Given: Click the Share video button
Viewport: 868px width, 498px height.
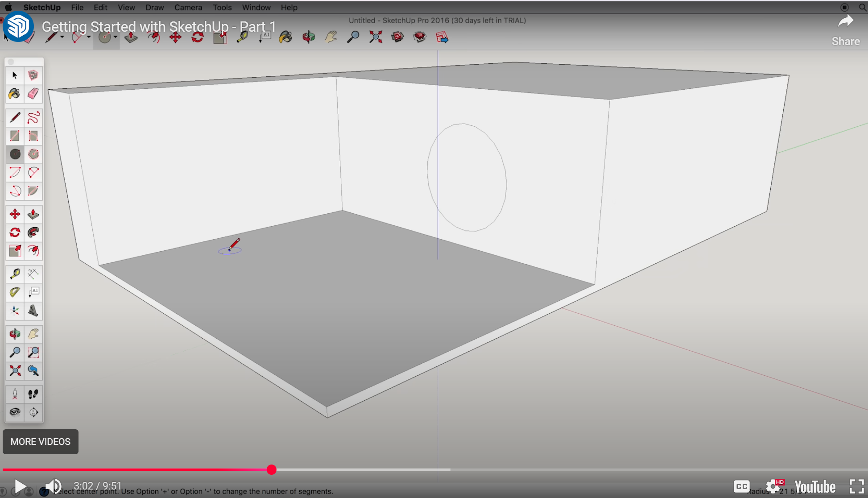Looking at the screenshot, I should tap(846, 30).
